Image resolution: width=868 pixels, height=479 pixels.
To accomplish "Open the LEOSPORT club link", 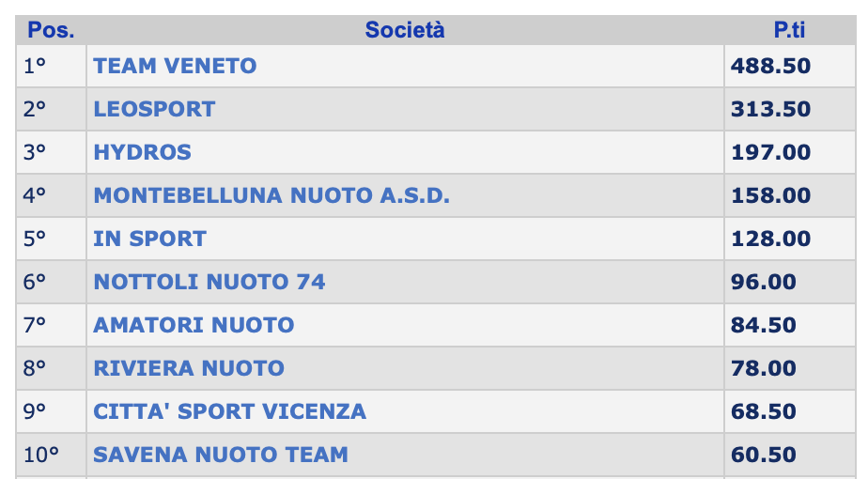I will point(154,109).
